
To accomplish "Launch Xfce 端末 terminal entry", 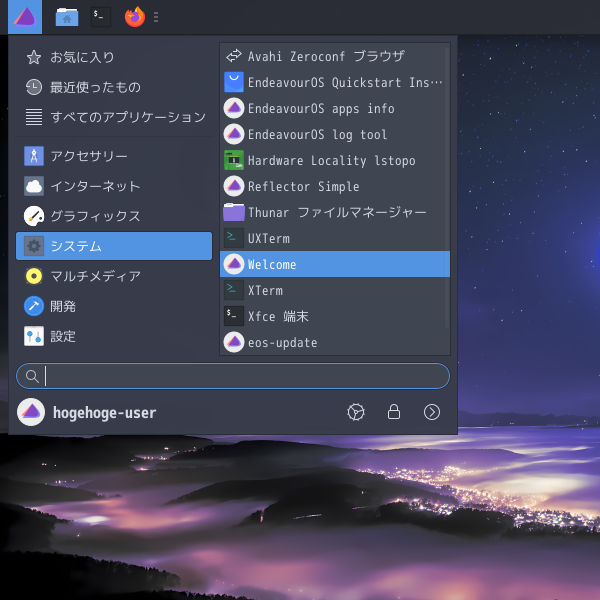I will coord(333,316).
